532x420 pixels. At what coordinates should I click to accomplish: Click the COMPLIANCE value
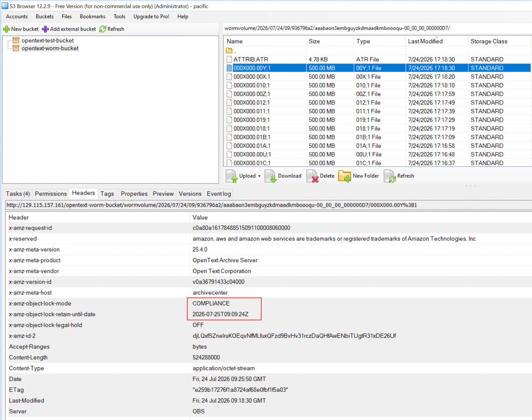coord(211,303)
